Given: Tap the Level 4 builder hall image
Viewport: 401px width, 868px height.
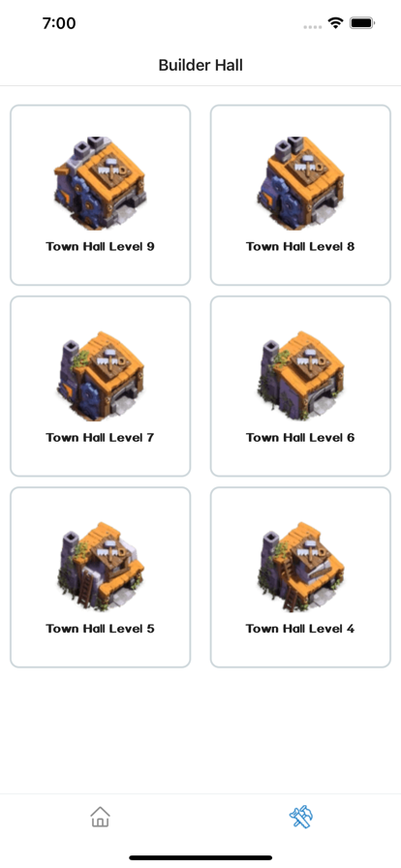Looking at the screenshot, I should click(x=300, y=566).
